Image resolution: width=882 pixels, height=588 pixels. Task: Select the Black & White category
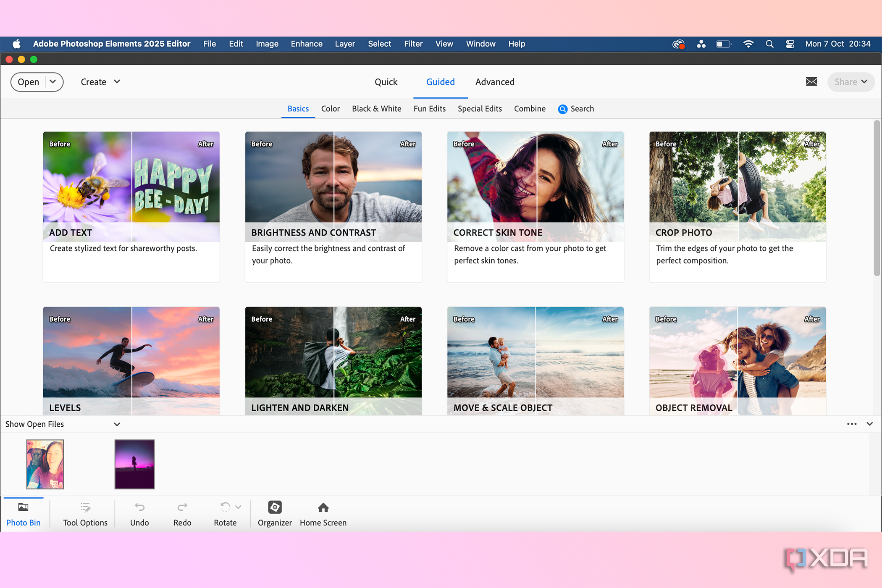377,109
